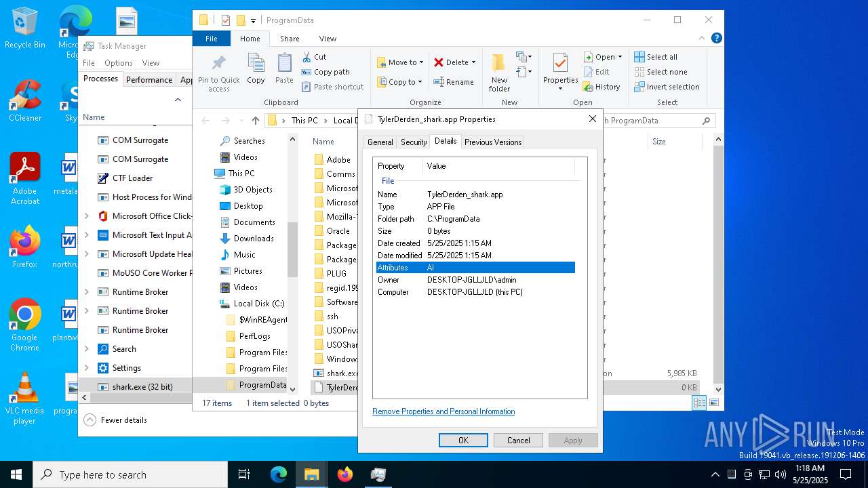Open the Security tab in Properties
868x488 pixels.
tap(414, 142)
